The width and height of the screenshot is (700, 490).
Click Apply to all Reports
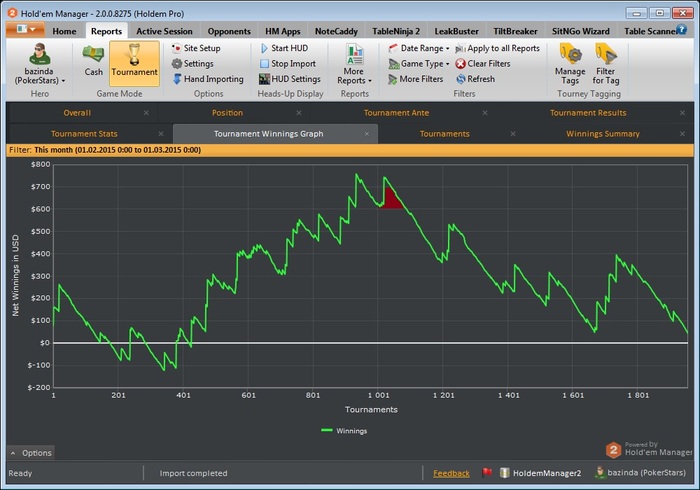[503, 48]
